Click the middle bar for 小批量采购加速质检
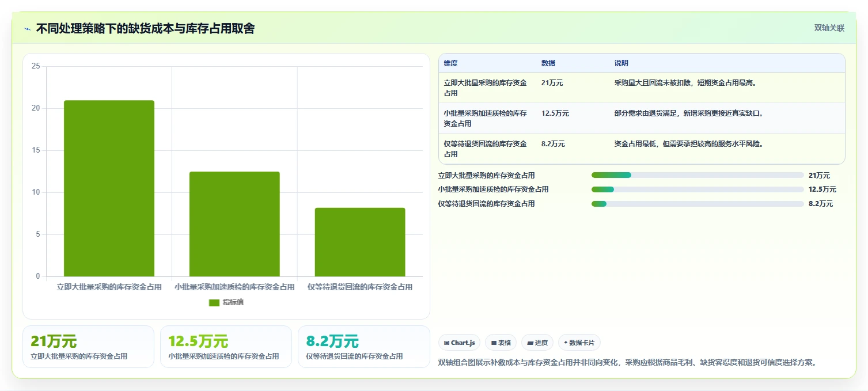Screen dimensions: 868x391 coord(234,224)
